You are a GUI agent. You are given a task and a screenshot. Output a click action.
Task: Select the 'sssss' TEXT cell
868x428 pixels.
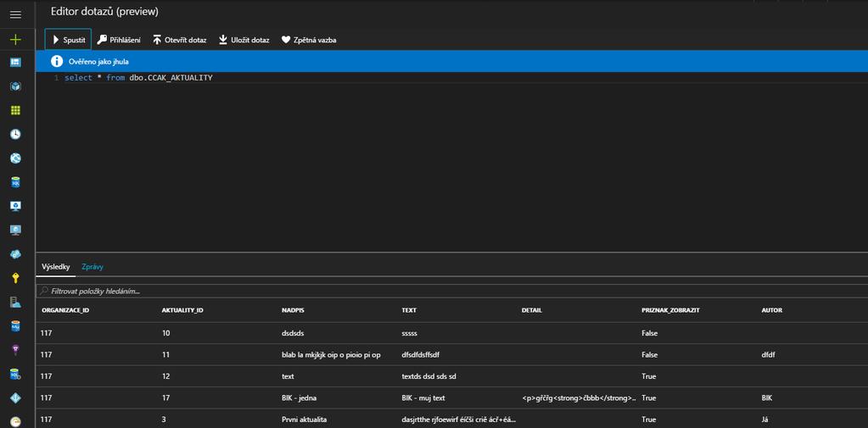[x=411, y=333]
